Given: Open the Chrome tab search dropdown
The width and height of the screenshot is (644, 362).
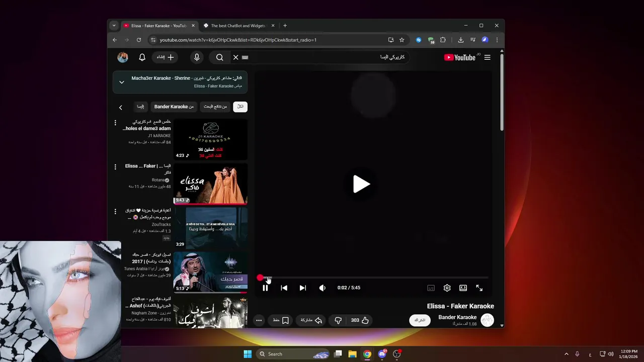Looking at the screenshot, I should click(114, 26).
